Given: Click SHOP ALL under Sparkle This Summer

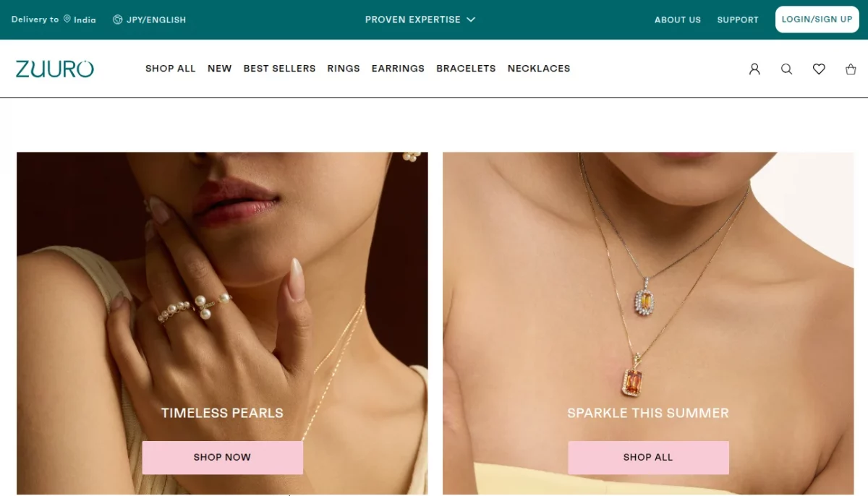Looking at the screenshot, I should [648, 457].
